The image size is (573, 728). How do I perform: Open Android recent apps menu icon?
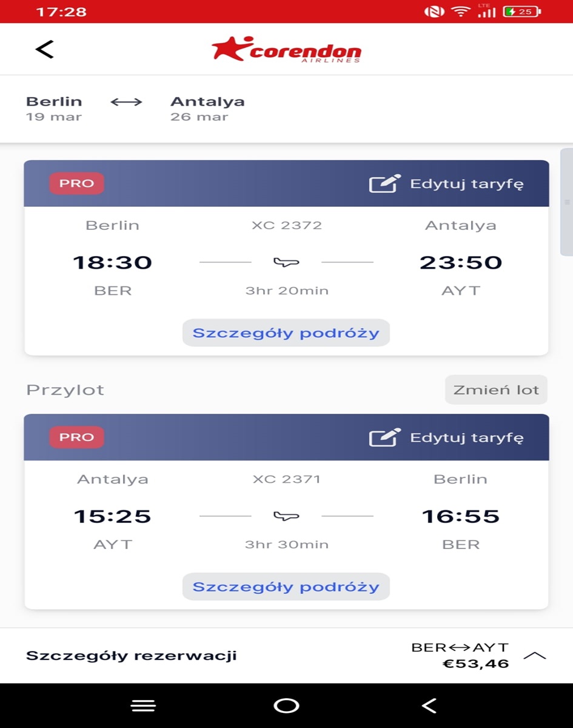pyautogui.click(x=144, y=706)
